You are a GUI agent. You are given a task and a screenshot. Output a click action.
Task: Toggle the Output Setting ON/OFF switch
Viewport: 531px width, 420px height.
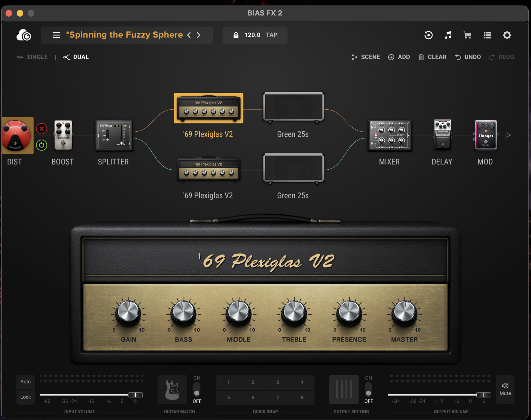[x=368, y=390]
